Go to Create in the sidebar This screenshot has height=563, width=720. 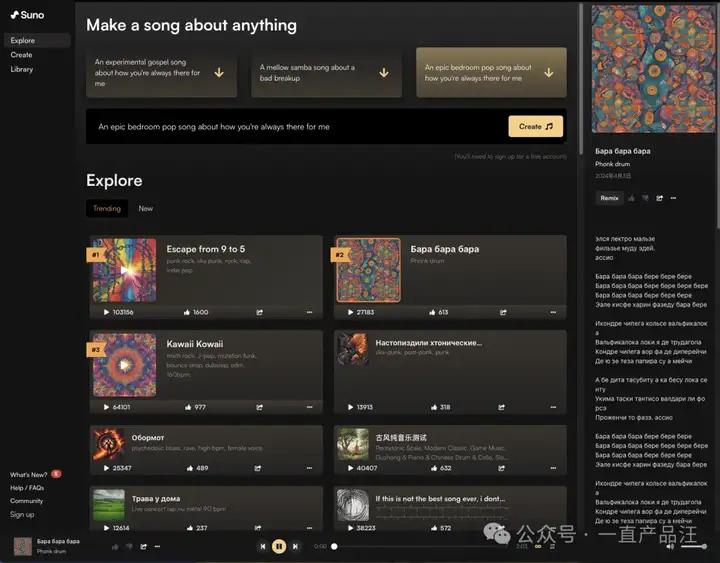point(22,55)
